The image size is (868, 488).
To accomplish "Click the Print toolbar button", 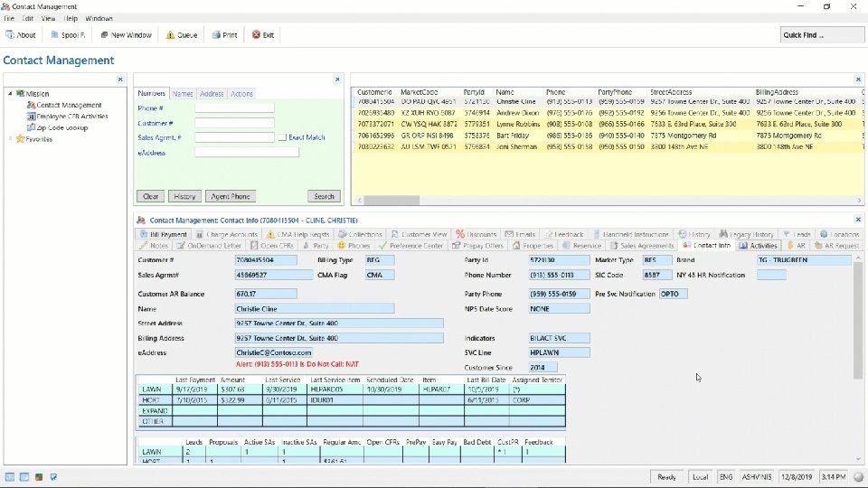I will 224,35.
